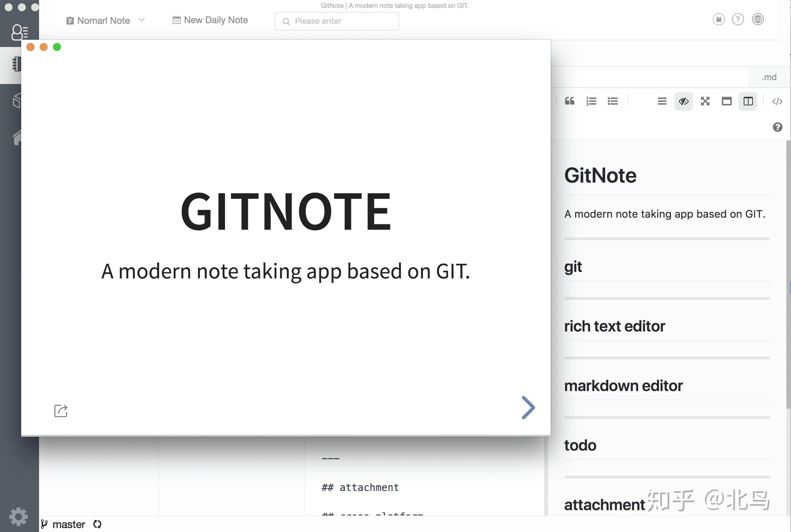Image resolution: width=791 pixels, height=532 pixels.
Task: Click the share icon in the intro dialog
Action: [x=61, y=411]
